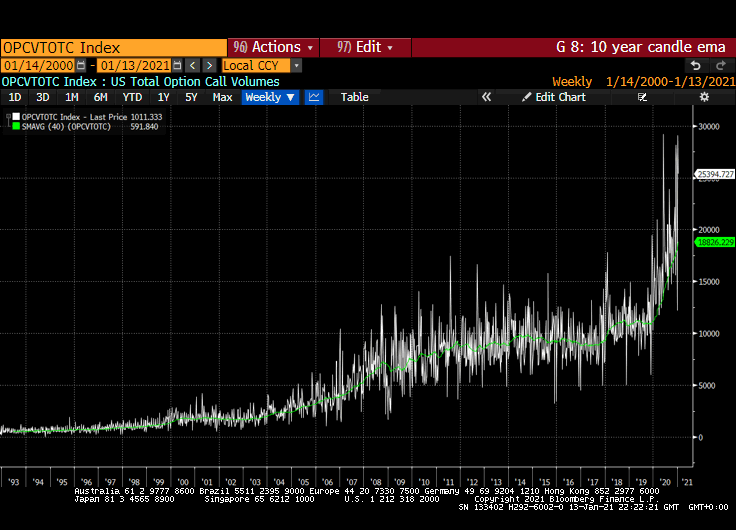
Task: Open the chart settings gear
Action: (x=704, y=97)
